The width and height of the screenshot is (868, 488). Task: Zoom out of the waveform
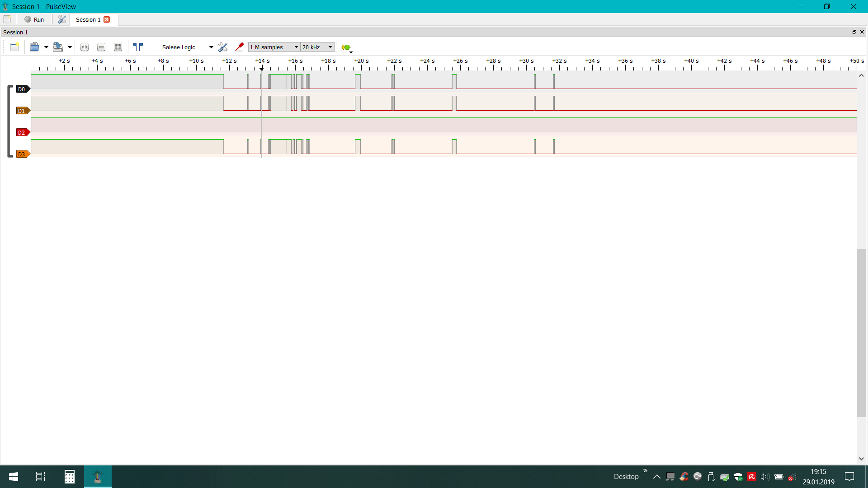pyautogui.click(x=101, y=47)
